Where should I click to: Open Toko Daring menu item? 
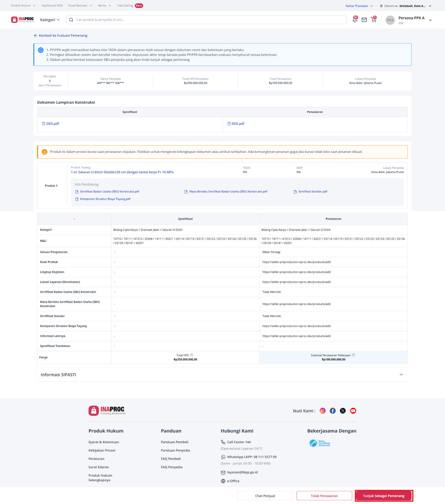point(125,6)
